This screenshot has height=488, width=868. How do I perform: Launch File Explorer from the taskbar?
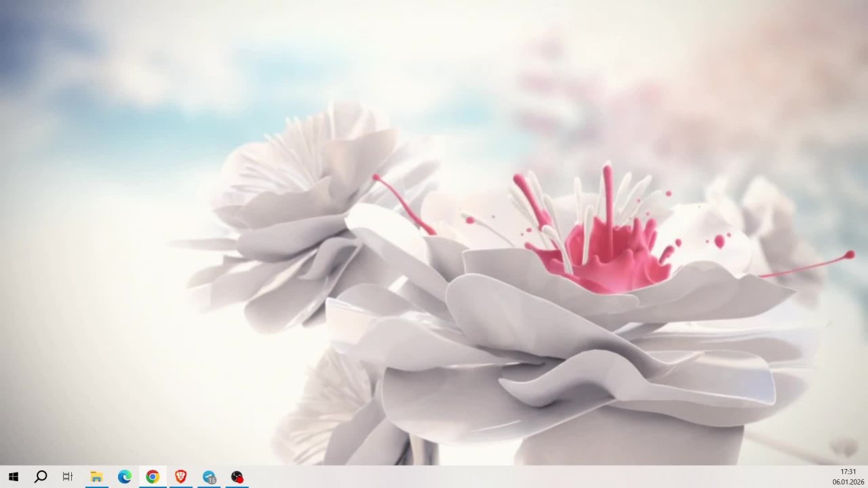96,476
